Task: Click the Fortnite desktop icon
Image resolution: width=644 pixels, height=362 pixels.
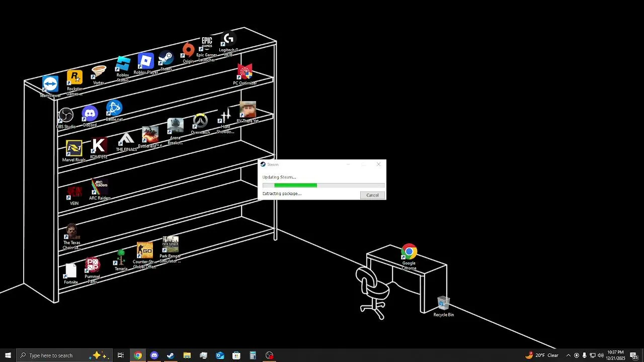Action: (x=71, y=274)
